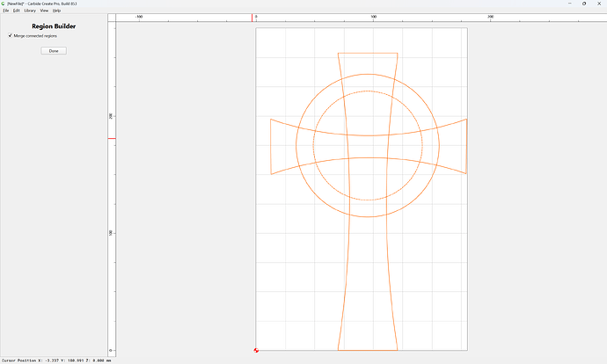This screenshot has width=607, height=364.
Task: Select the center region where cross bars intersect
Action: [368, 147]
